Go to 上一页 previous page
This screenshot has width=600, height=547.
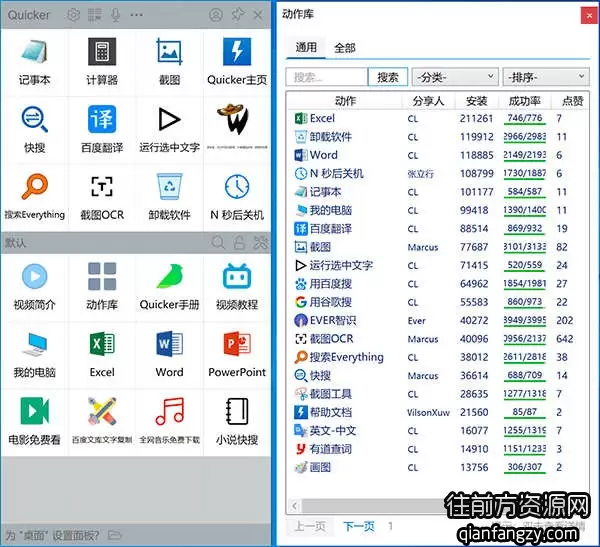click(310, 526)
